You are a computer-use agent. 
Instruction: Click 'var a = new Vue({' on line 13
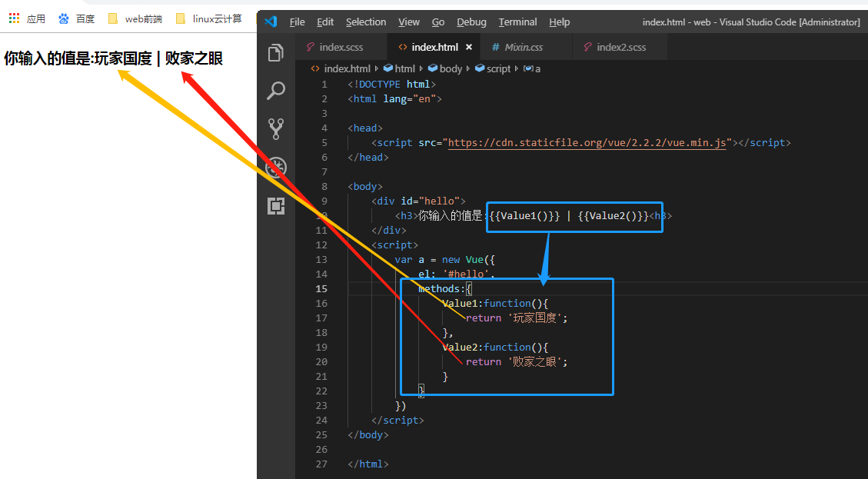(x=445, y=260)
